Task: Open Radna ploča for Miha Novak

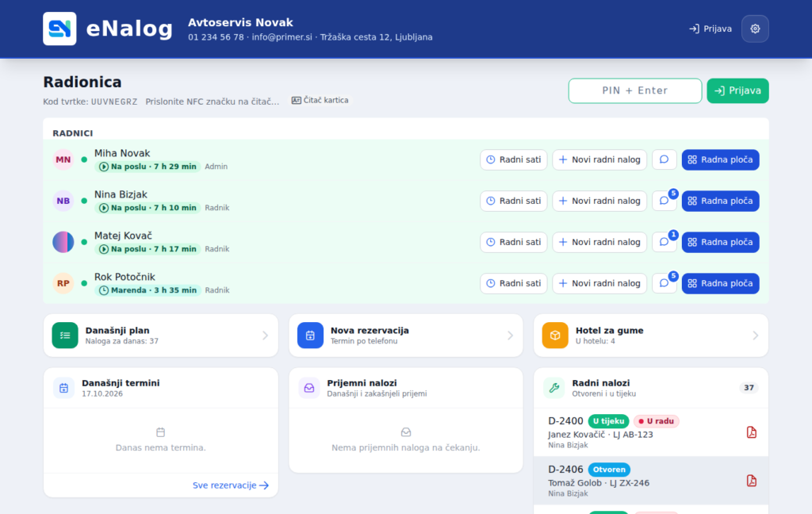Action: [x=720, y=159]
